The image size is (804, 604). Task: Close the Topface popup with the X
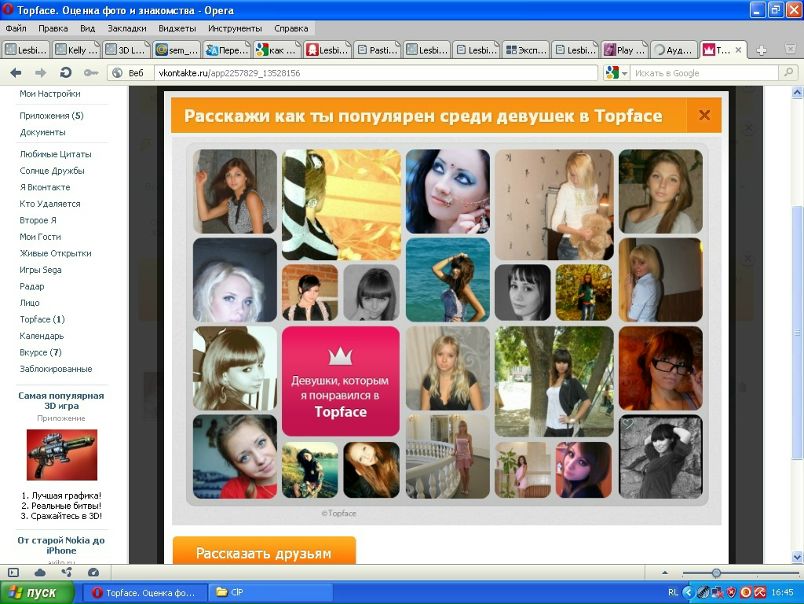[x=704, y=115]
